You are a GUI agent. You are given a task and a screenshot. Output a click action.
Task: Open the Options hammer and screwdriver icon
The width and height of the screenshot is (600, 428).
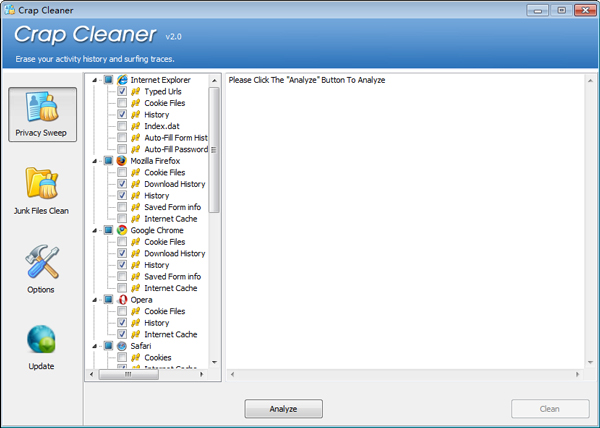pos(42,262)
